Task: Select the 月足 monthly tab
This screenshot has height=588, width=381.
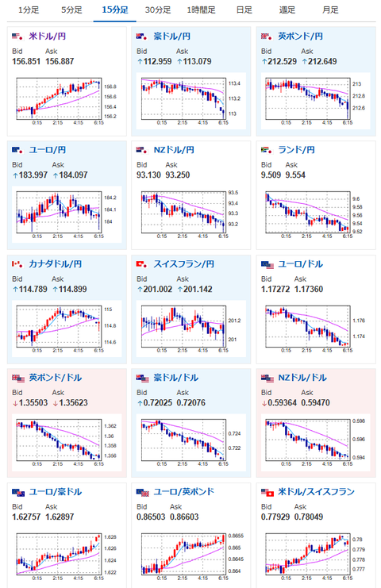Action: click(x=330, y=10)
